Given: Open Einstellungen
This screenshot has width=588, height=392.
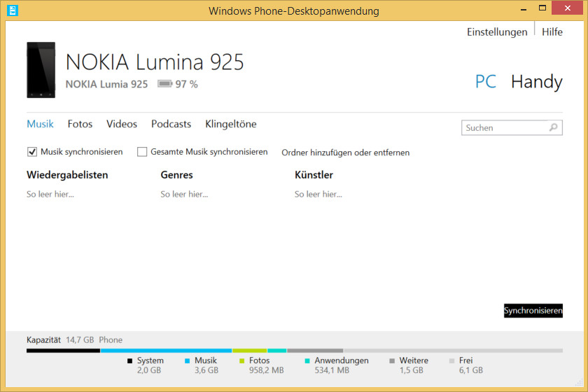Looking at the screenshot, I should 497,32.
